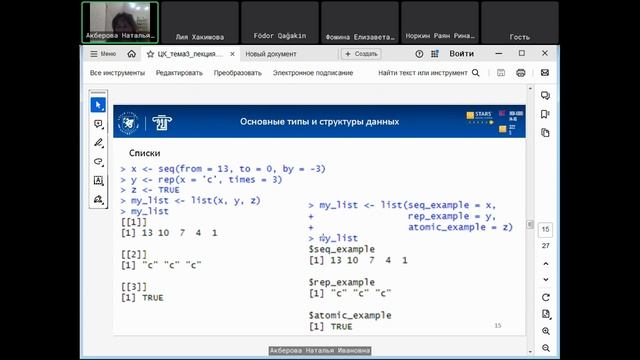Screen dimensions: 640x360
Task: Select Акберова Наталья video thumbnail
Action: click(x=120, y=22)
